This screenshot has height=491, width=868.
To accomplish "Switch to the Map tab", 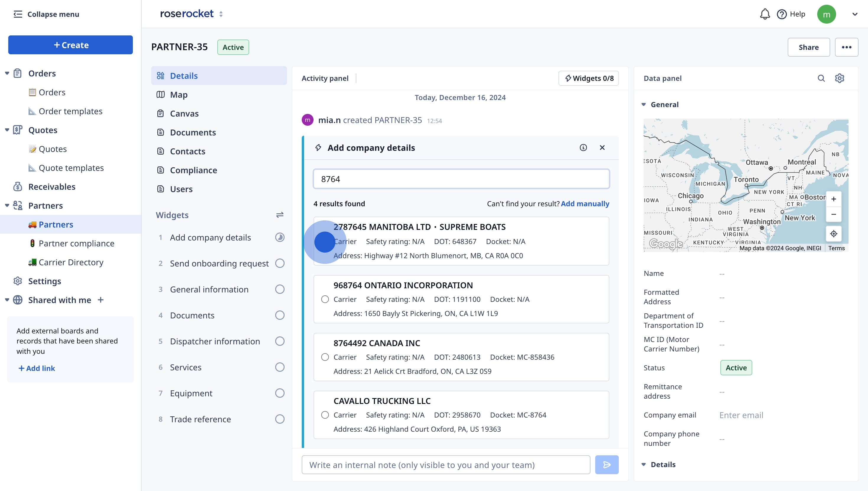I will click(x=219, y=94).
